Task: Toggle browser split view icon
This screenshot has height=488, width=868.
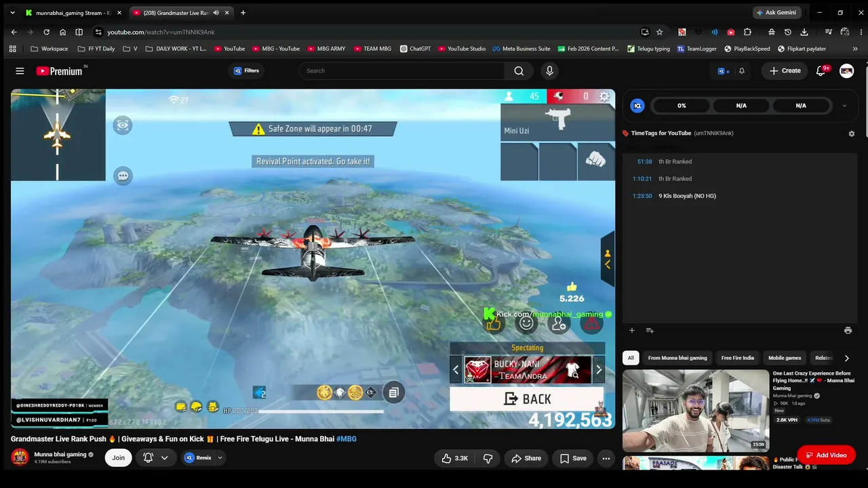Action: point(79,32)
